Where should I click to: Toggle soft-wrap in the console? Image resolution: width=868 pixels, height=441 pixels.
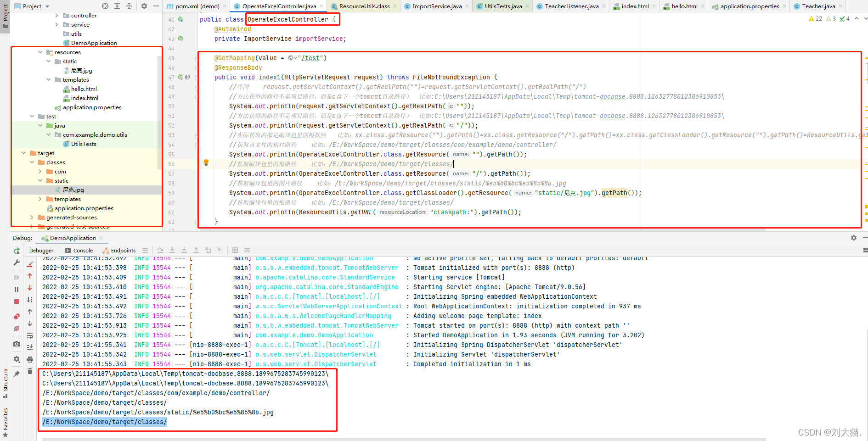(30, 335)
